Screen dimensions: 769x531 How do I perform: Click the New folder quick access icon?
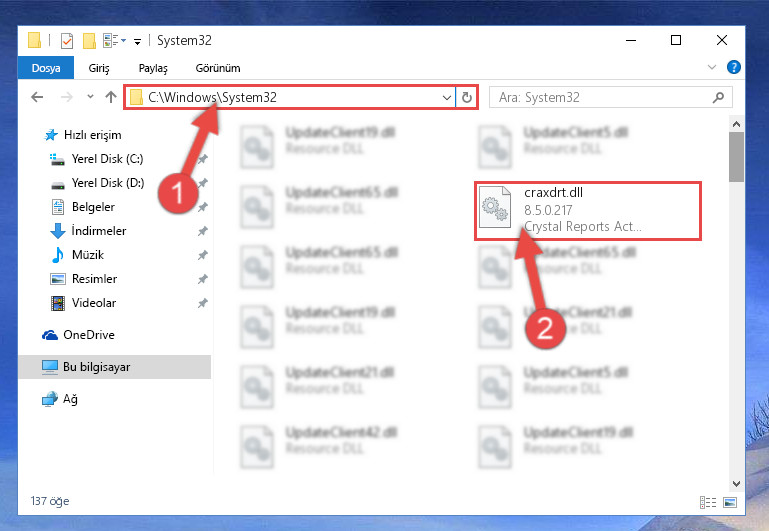coord(89,41)
